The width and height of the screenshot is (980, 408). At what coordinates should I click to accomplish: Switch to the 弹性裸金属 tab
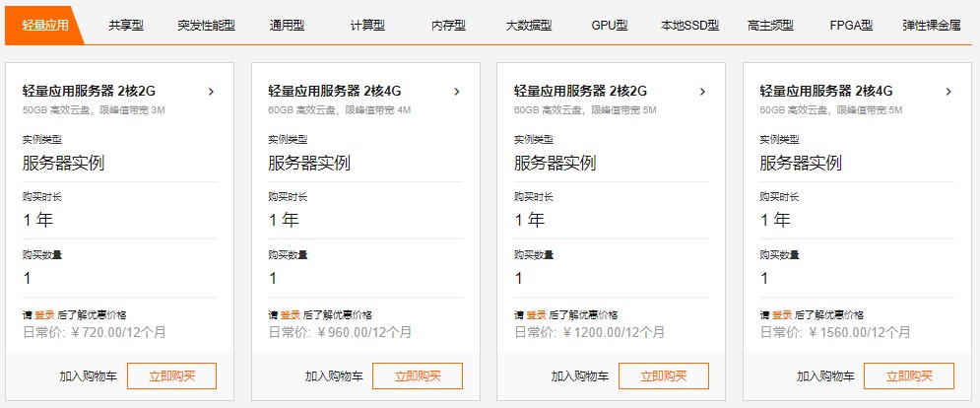(x=932, y=26)
